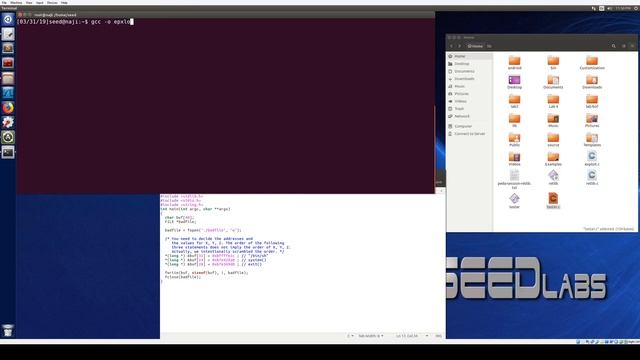Open the language dropdown in editor status bar

[350, 336]
